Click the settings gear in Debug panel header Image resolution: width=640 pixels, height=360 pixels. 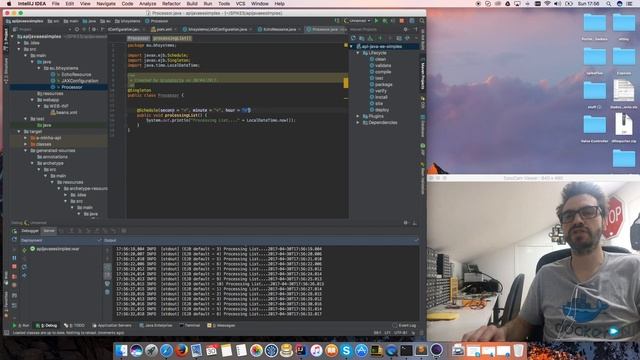(405, 223)
